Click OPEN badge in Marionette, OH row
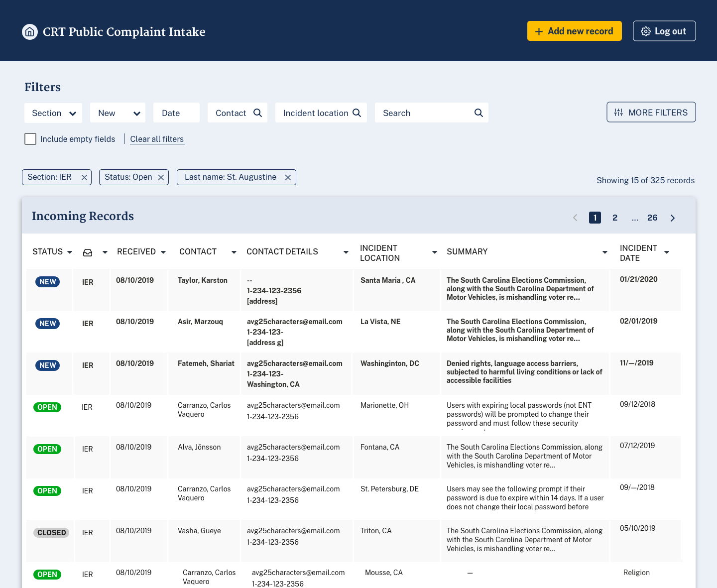The image size is (717, 588). (x=47, y=407)
